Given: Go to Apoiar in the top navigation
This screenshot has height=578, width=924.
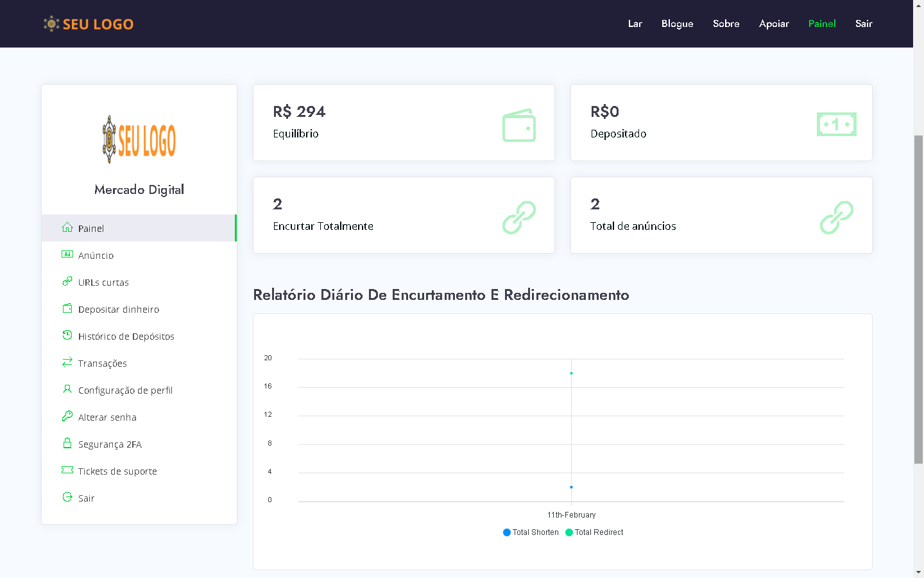Looking at the screenshot, I should click(774, 24).
